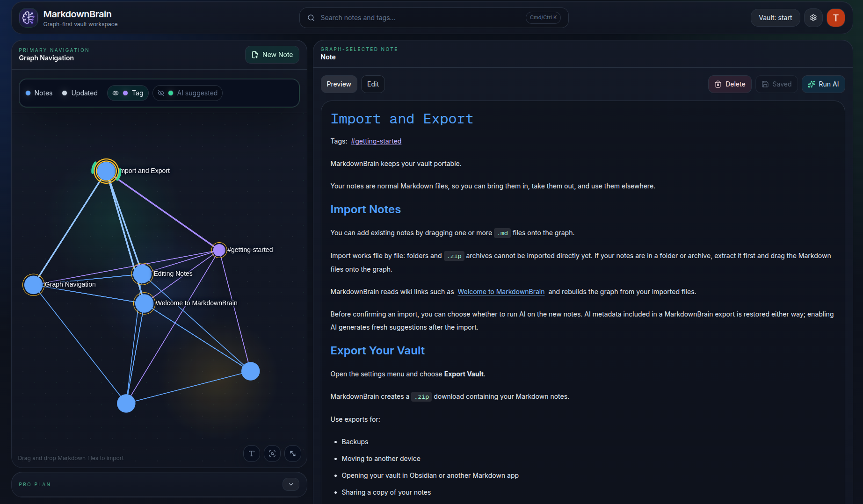Follow the Welcome to MarkdownBrain wiki link
This screenshot has width=863, height=504.
(x=501, y=292)
